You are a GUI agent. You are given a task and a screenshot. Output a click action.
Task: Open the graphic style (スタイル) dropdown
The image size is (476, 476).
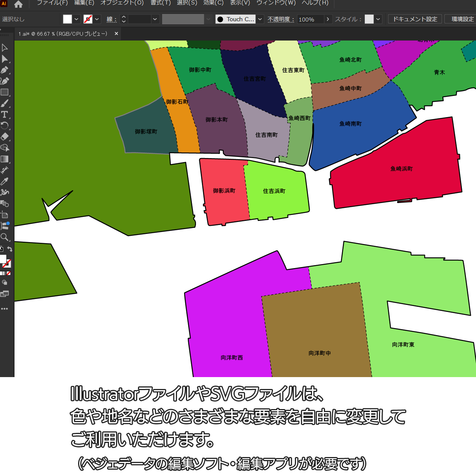point(378,19)
